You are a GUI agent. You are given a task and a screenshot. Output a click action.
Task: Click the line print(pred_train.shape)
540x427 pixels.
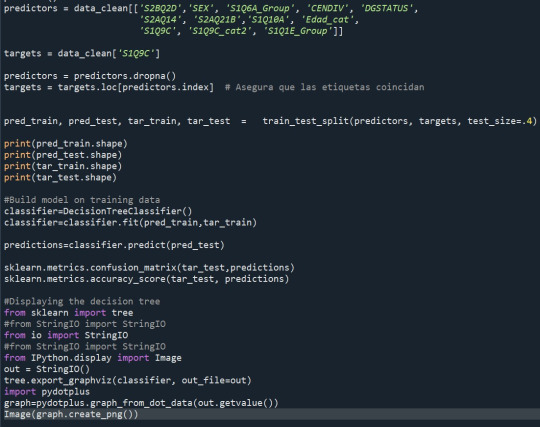[x=65, y=144]
